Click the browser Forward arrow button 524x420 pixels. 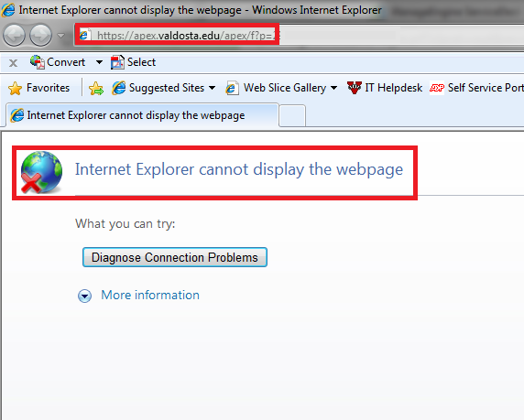pyautogui.click(x=40, y=35)
